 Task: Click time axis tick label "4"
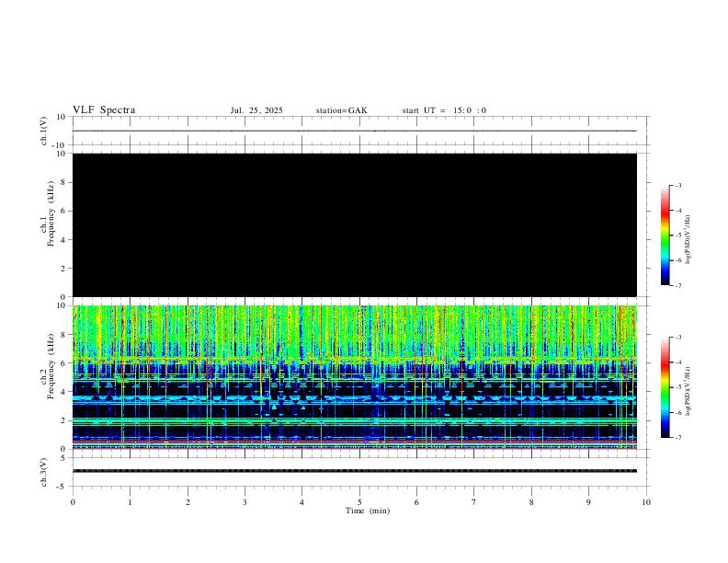click(301, 502)
